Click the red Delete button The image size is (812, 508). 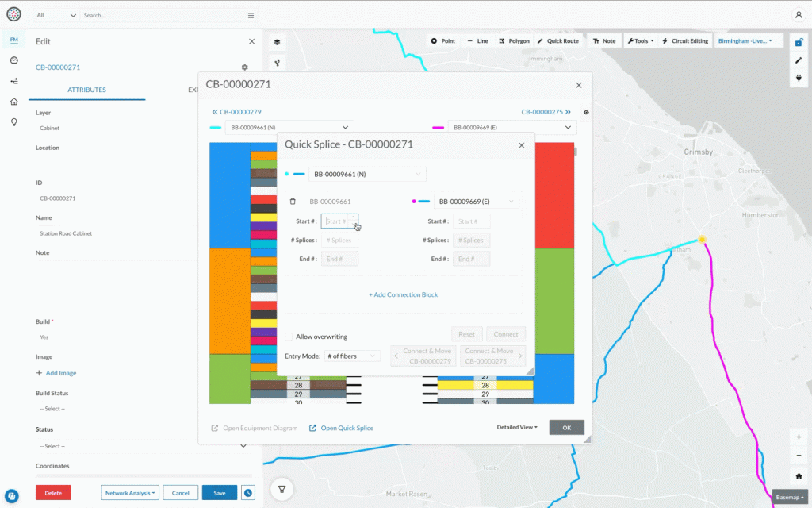pyautogui.click(x=53, y=493)
